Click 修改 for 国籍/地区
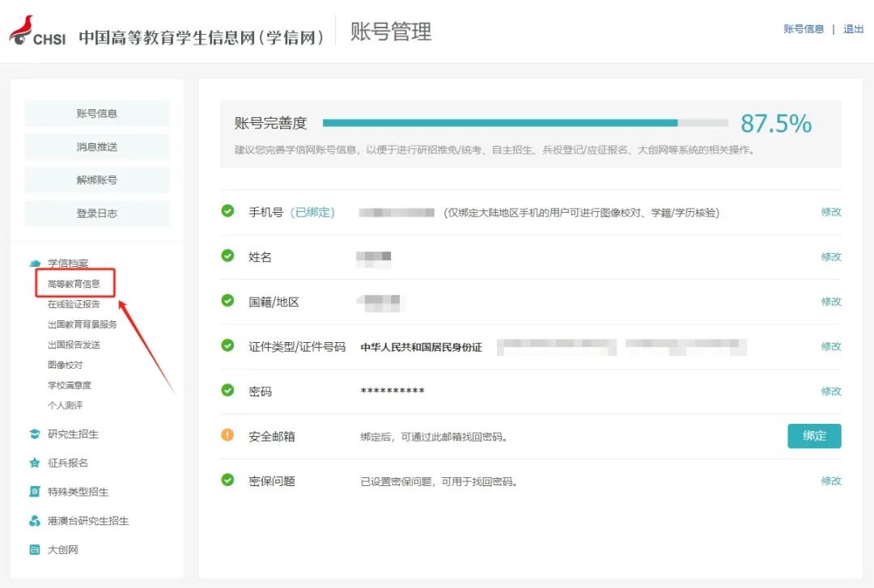 831,302
